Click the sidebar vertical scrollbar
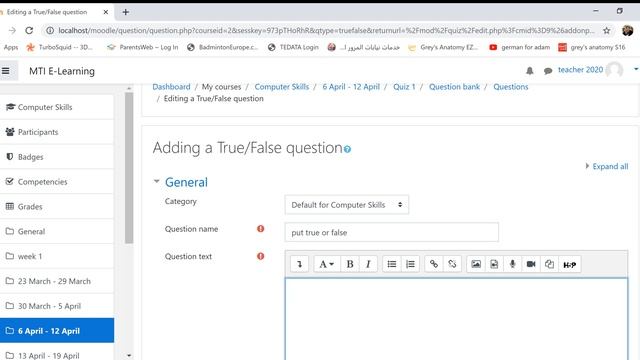Image resolution: width=640 pixels, height=360 pixels. 129,167
